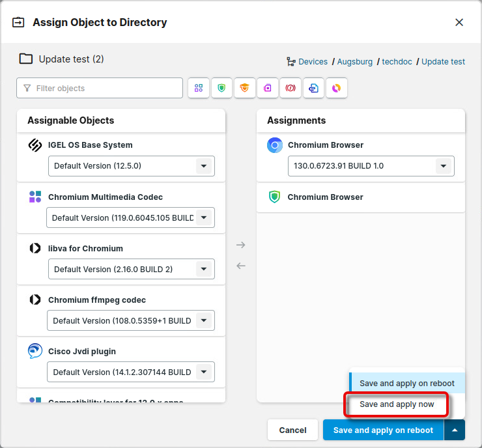Click the magenta chip filter icon
Image resolution: width=482 pixels, height=448 pixels.
coord(268,88)
